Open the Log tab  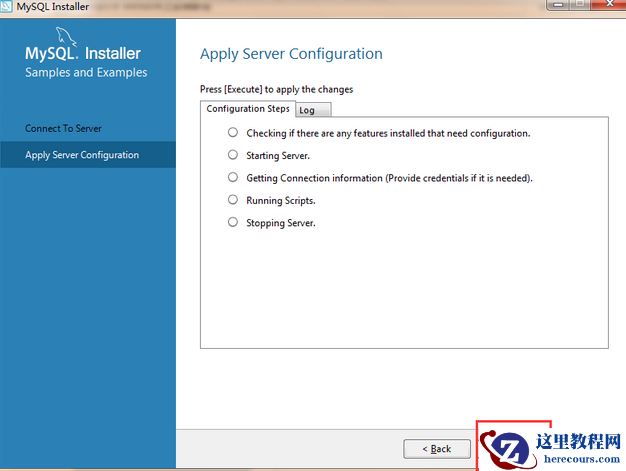[x=313, y=110]
